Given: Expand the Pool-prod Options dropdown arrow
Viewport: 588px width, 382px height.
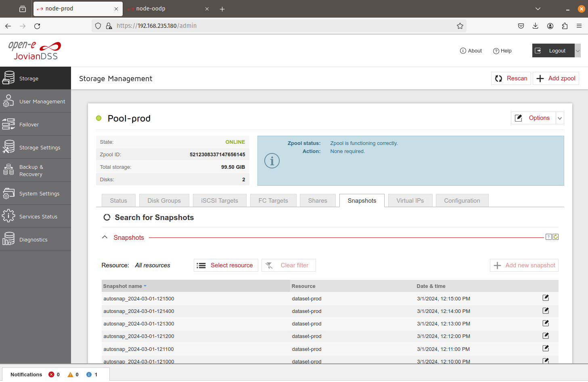Looking at the screenshot, I should [x=560, y=118].
